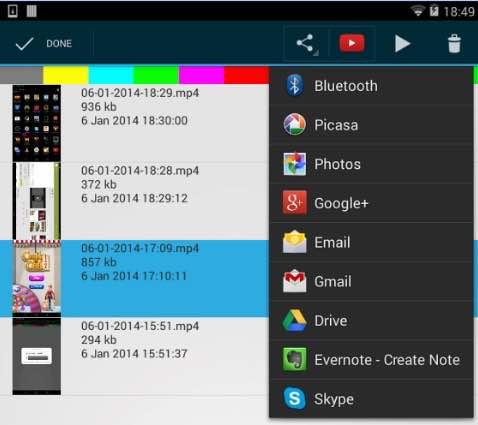Click the 857 kb size text
478x425 pixels.
tap(99, 262)
